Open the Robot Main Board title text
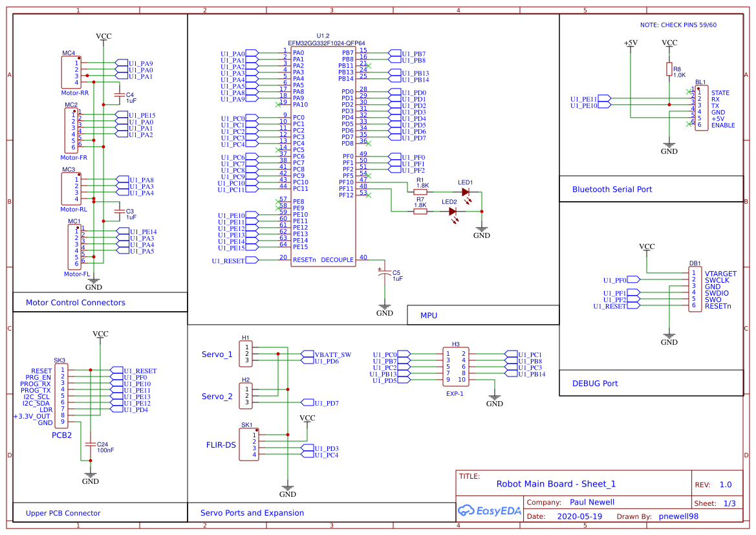The height and width of the screenshot is (535, 756). (x=556, y=483)
